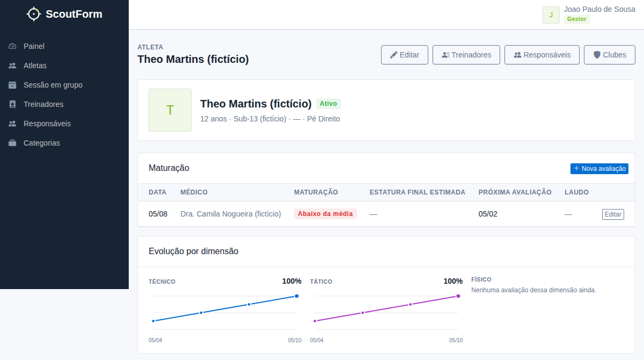Click the TÁTICO chart label
The height and width of the screenshot is (360, 644).
point(321,282)
